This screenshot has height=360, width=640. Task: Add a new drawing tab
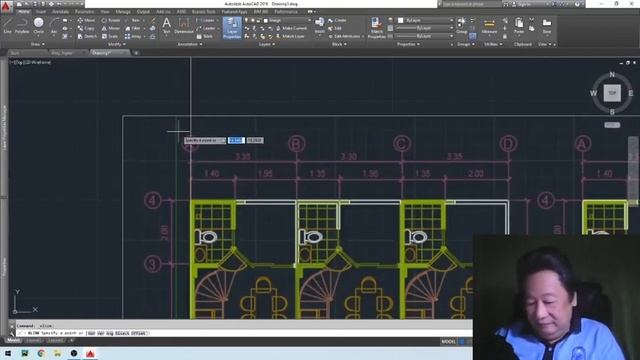136,53
